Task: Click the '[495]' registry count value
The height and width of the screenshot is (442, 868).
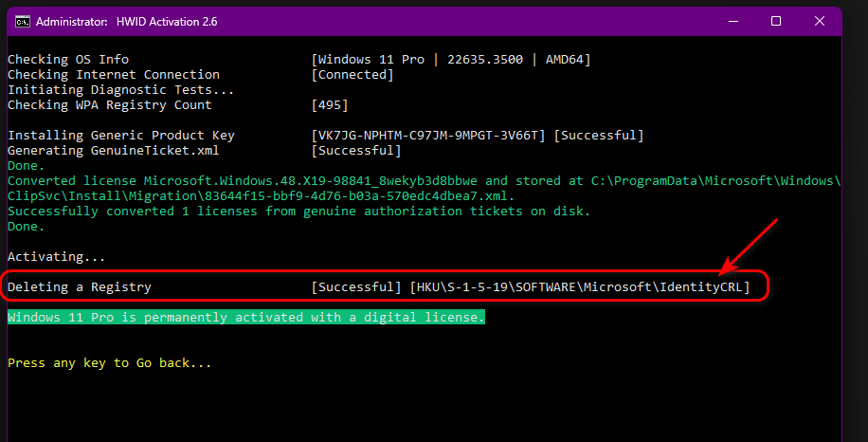Action: (x=330, y=104)
